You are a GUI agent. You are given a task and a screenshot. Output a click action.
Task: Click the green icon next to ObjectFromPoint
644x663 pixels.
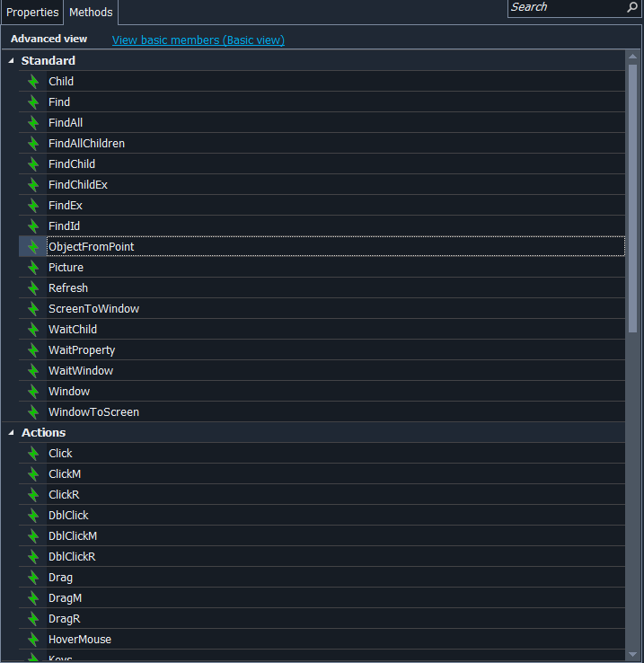click(33, 247)
